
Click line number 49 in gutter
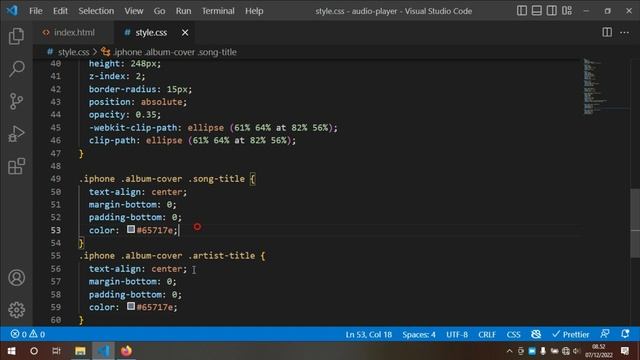pyautogui.click(x=56, y=179)
